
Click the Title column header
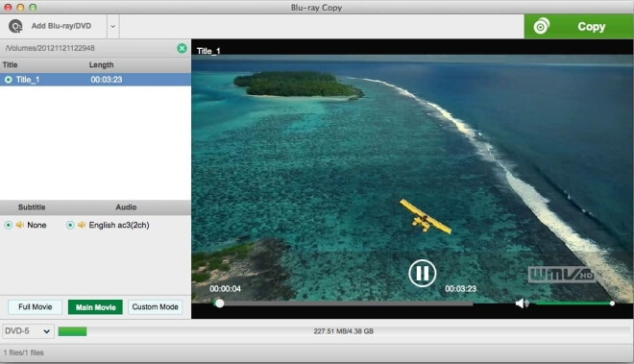11,64
